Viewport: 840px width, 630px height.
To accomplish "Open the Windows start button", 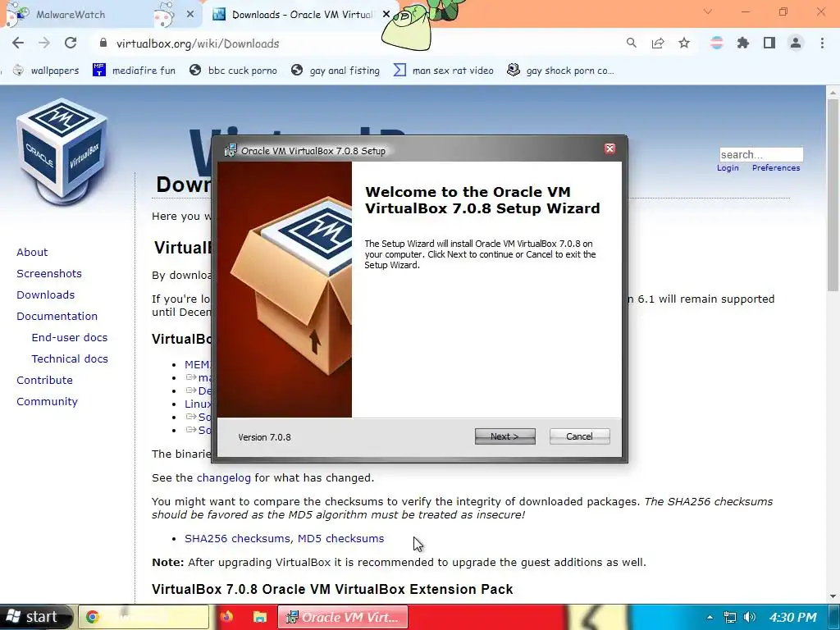I will pyautogui.click(x=35, y=617).
